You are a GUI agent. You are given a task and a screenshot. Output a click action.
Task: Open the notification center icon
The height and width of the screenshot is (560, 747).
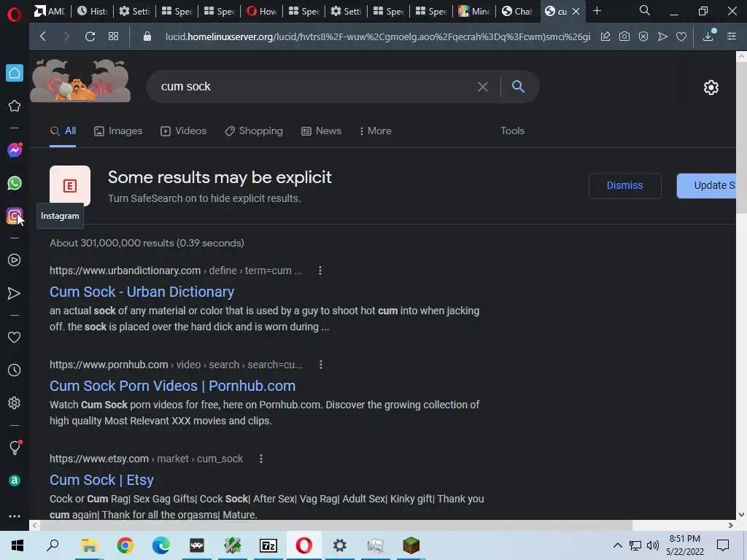pyautogui.click(x=723, y=545)
